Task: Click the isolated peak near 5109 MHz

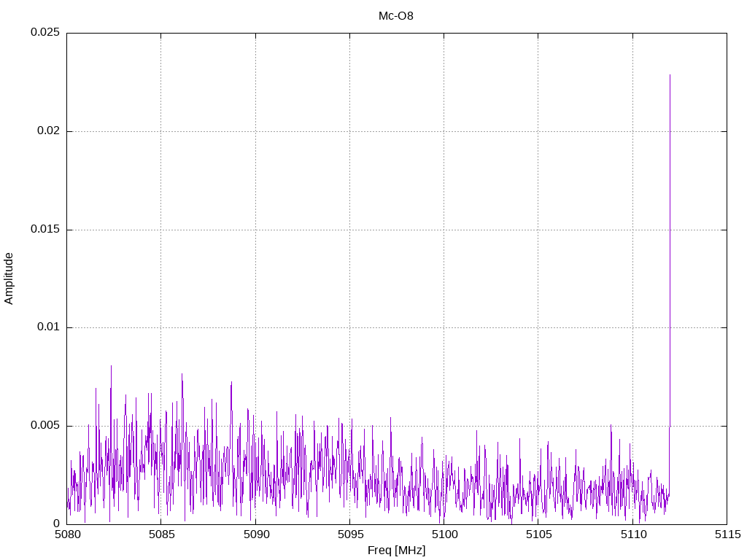Action: click(611, 425)
